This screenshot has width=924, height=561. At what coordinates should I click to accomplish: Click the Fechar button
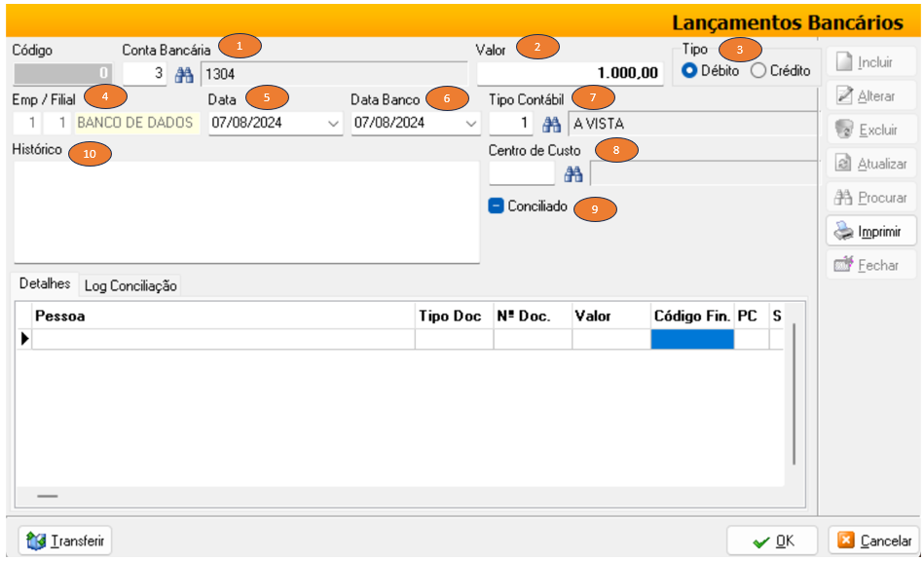pyautogui.click(x=870, y=265)
